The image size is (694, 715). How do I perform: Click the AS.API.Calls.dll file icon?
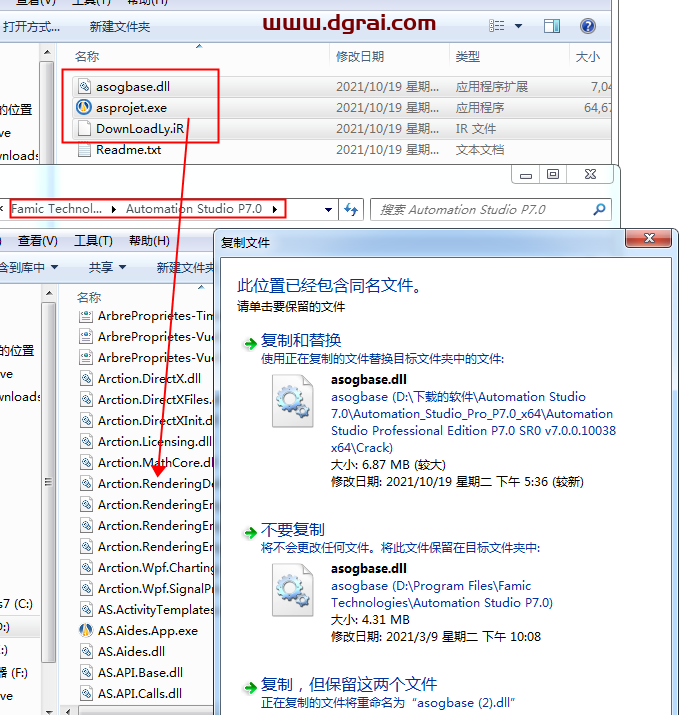(86, 693)
